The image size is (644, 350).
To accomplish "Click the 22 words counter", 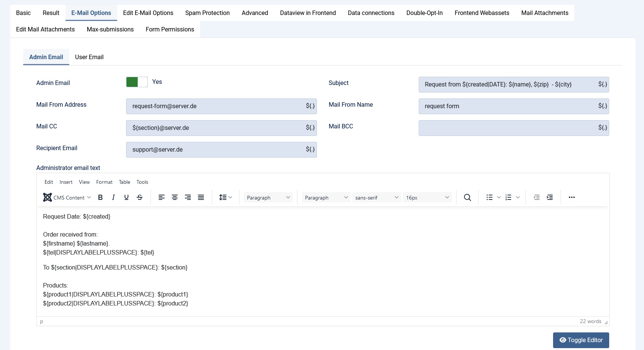I will click(x=590, y=321).
